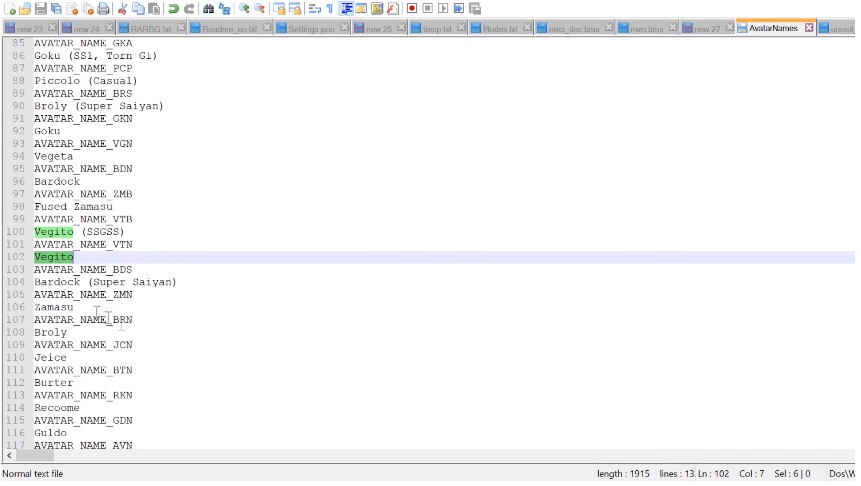Switch to the new 24 tab

pyautogui.click(x=86, y=29)
